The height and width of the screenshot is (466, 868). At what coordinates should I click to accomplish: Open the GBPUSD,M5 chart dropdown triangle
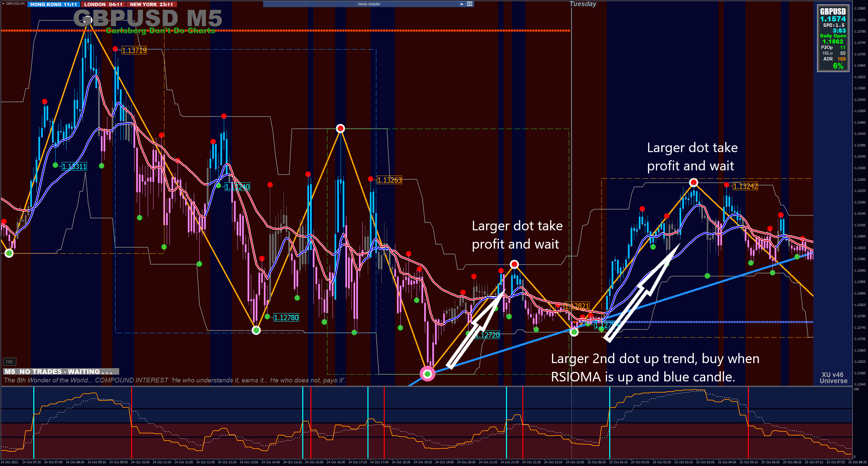(x=3, y=4)
